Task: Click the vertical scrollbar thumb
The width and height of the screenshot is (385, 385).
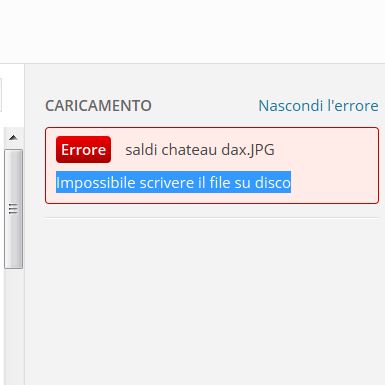Action: pos(13,209)
